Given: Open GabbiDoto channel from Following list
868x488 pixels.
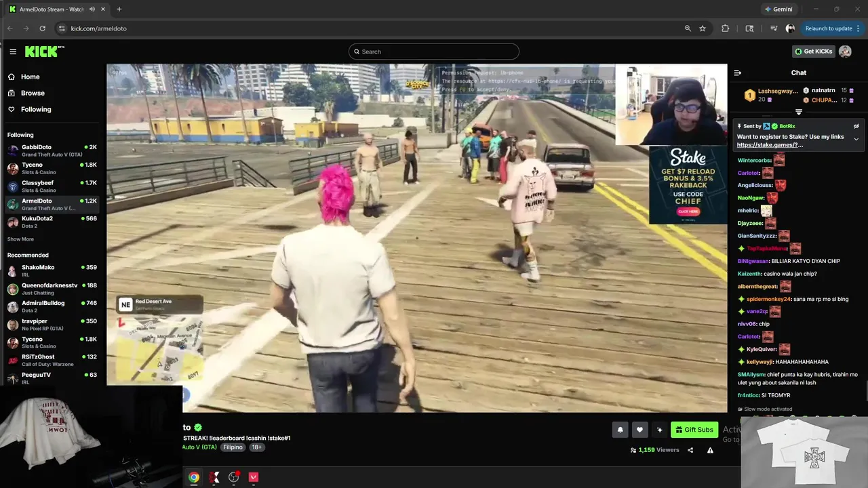Looking at the screenshot, I should point(53,150).
